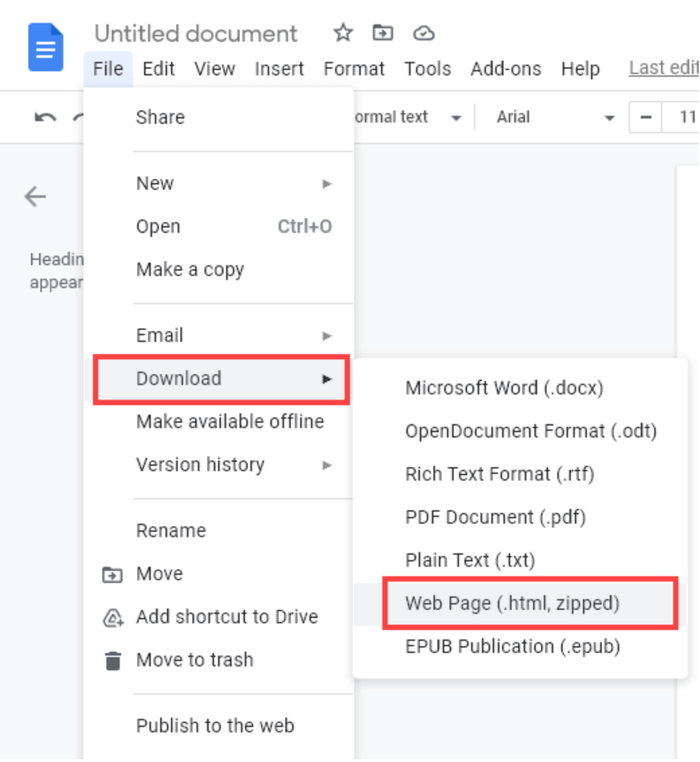Open the Tools menu
The image size is (700, 762).
[x=427, y=68]
